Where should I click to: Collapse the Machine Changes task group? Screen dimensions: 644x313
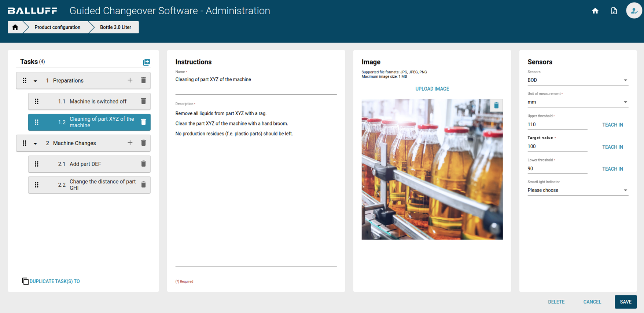pyautogui.click(x=35, y=143)
